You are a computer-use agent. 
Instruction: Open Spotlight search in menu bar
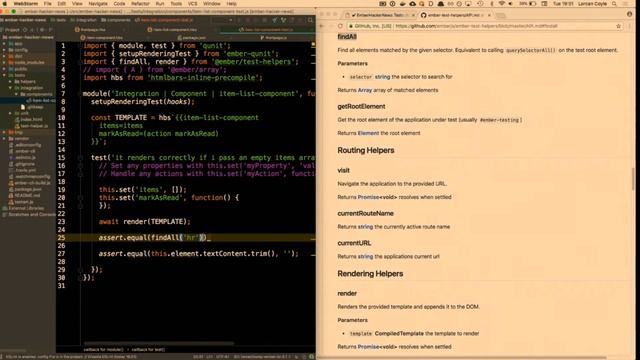point(614,4)
